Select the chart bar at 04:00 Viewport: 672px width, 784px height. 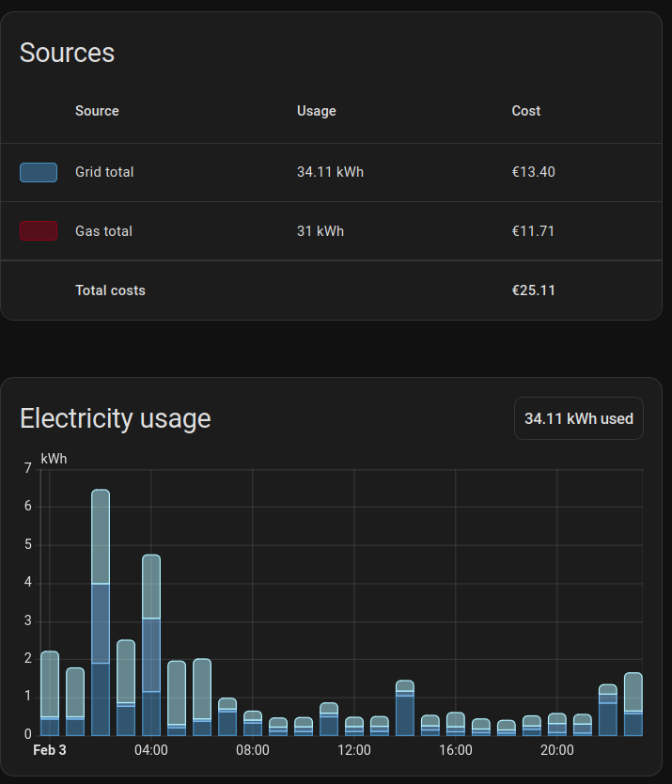151,644
